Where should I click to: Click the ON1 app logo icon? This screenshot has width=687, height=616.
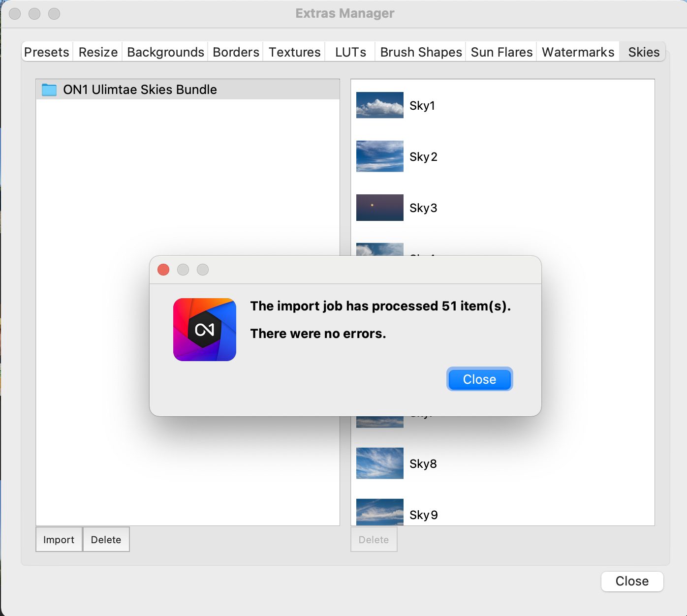tap(204, 330)
